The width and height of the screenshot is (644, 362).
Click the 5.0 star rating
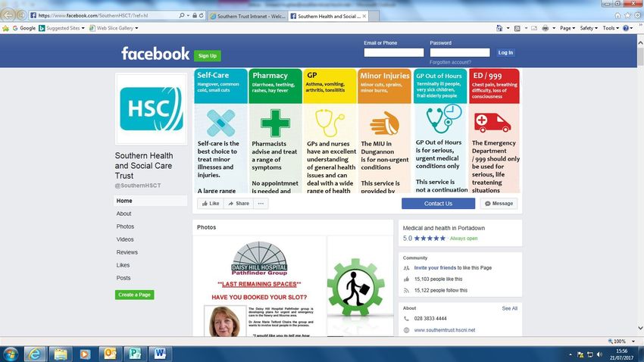[x=424, y=239]
